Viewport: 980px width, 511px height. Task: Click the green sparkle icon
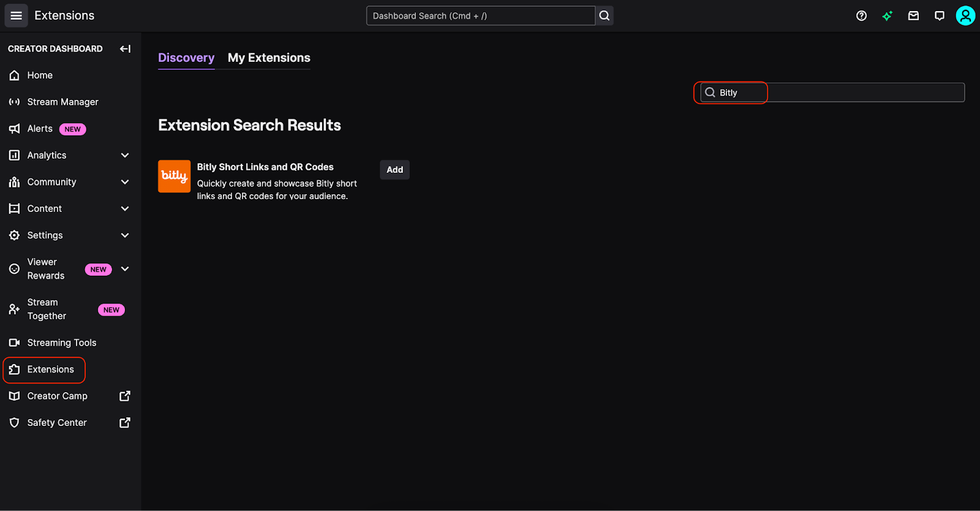[x=888, y=16]
